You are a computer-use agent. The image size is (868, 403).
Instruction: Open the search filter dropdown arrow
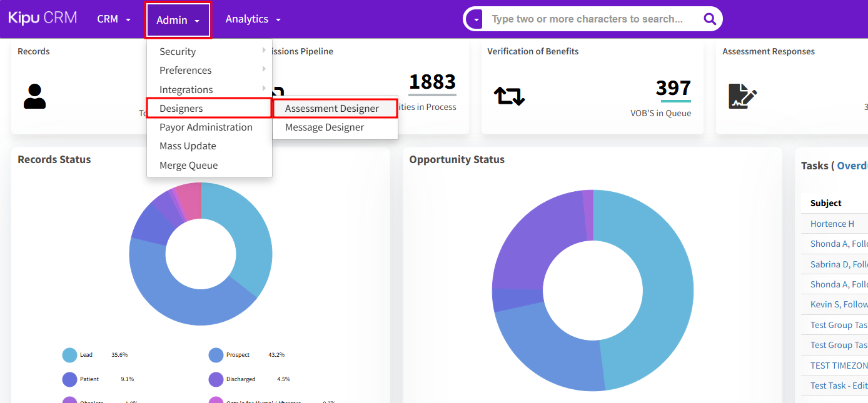point(477,19)
